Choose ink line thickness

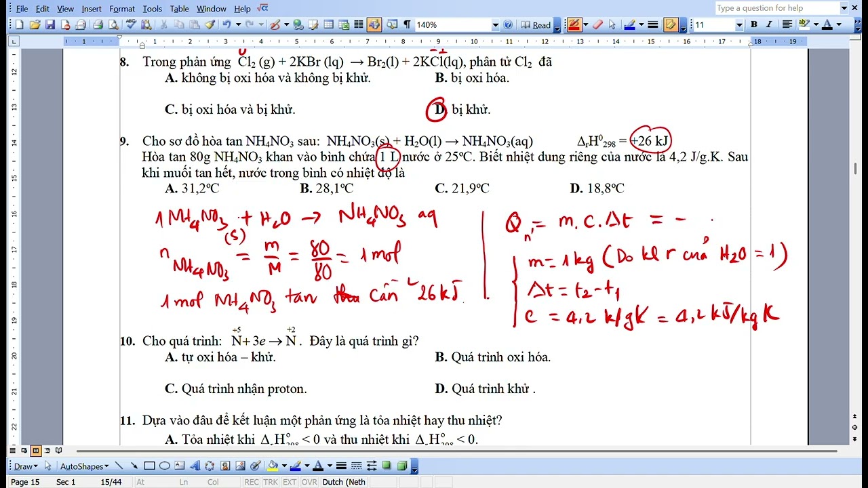pyautogui.click(x=653, y=24)
